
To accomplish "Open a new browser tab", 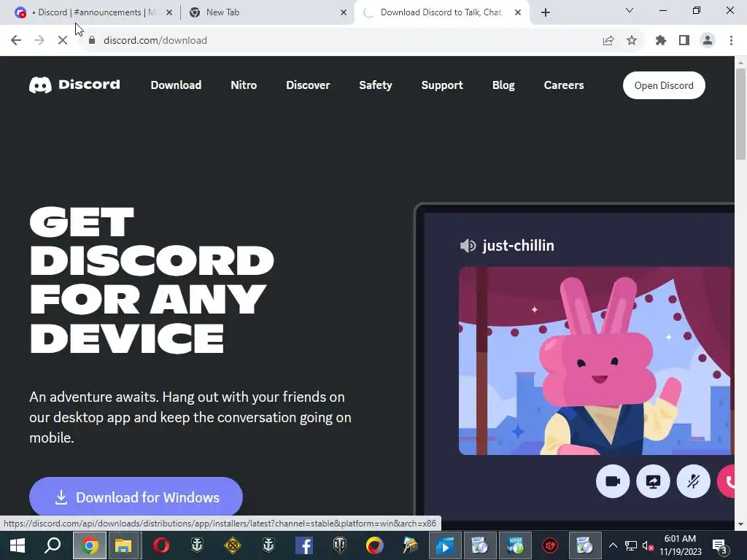I will (x=546, y=12).
